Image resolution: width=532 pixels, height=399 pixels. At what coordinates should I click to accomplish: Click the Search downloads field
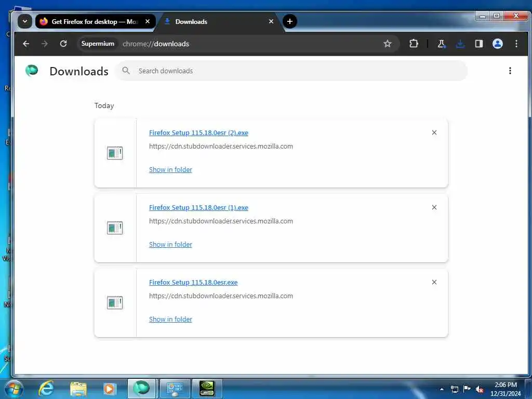click(x=291, y=71)
